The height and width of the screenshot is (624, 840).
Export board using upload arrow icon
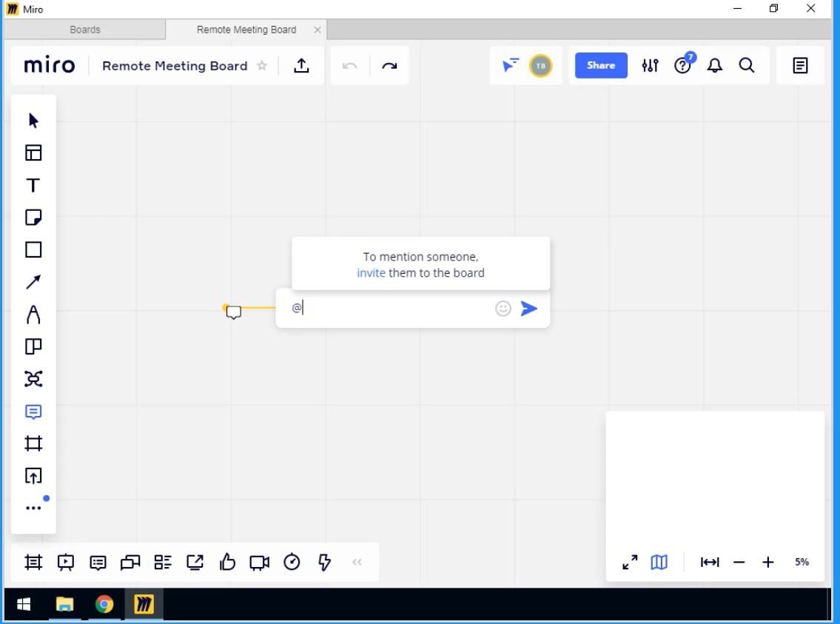[302, 65]
